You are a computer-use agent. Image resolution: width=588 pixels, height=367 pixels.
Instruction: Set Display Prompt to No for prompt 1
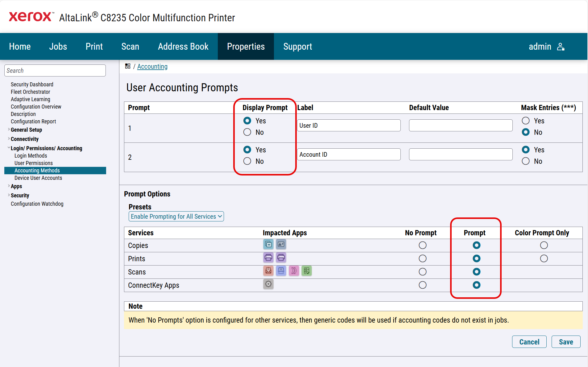click(247, 132)
